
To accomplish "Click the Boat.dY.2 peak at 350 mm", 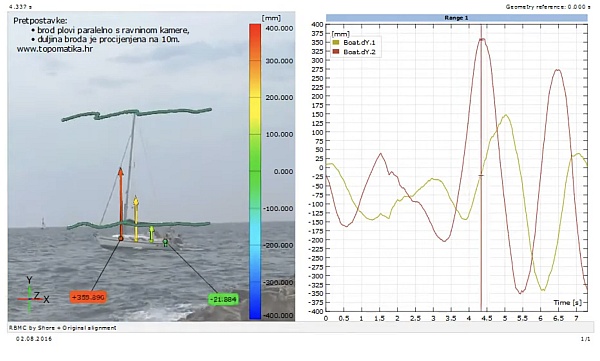I will pos(482,39).
